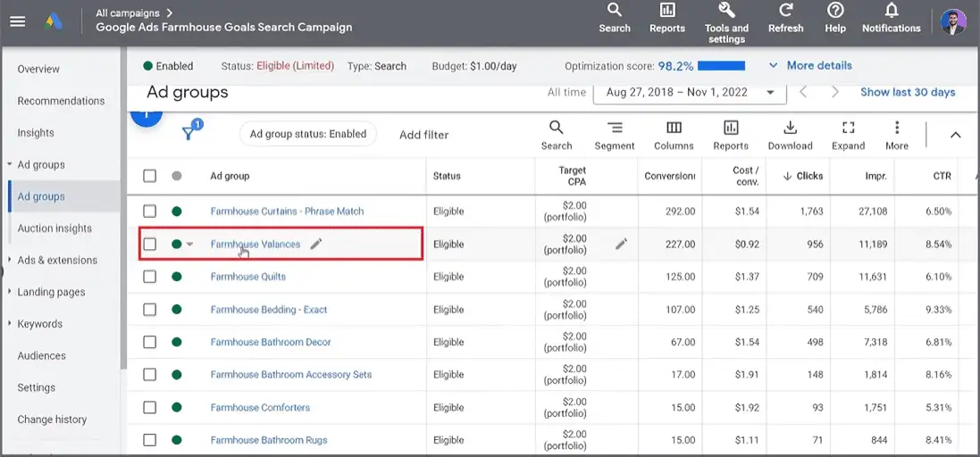This screenshot has height=457, width=980.
Task: Open Auction insights in sidebar
Action: [x=54, y=228]
